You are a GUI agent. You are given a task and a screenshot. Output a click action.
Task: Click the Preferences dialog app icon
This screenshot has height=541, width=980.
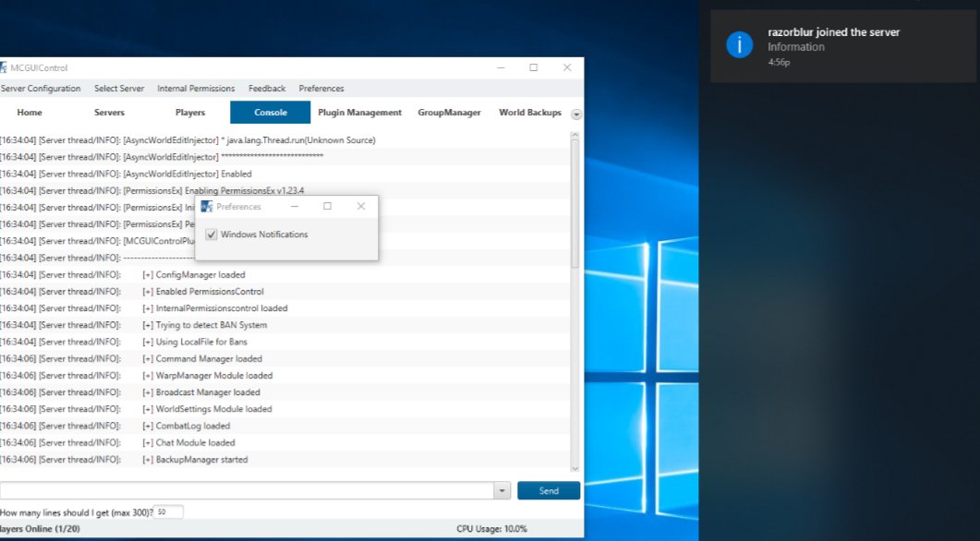pos(207,207)
